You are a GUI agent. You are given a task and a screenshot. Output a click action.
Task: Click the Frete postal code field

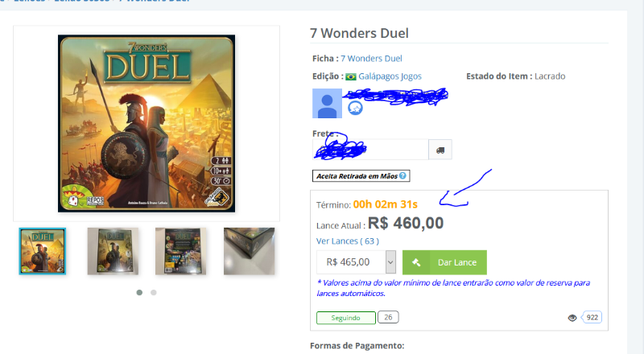(370, 150)
